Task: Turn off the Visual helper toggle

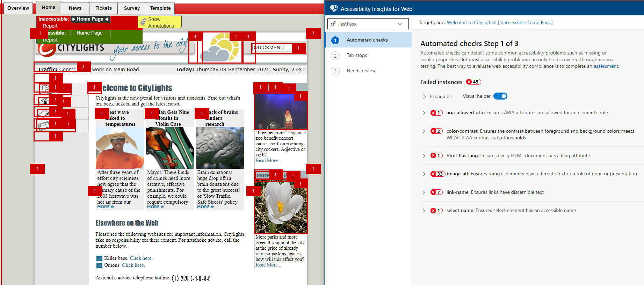Action: 500,96
